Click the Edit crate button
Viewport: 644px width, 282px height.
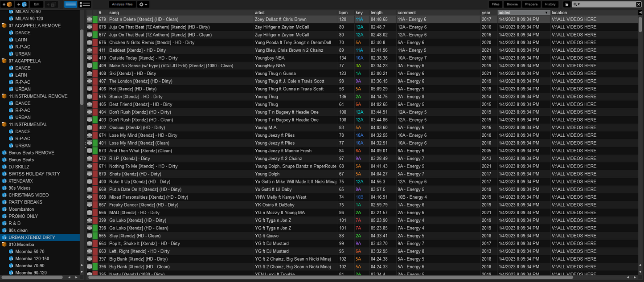37,4
